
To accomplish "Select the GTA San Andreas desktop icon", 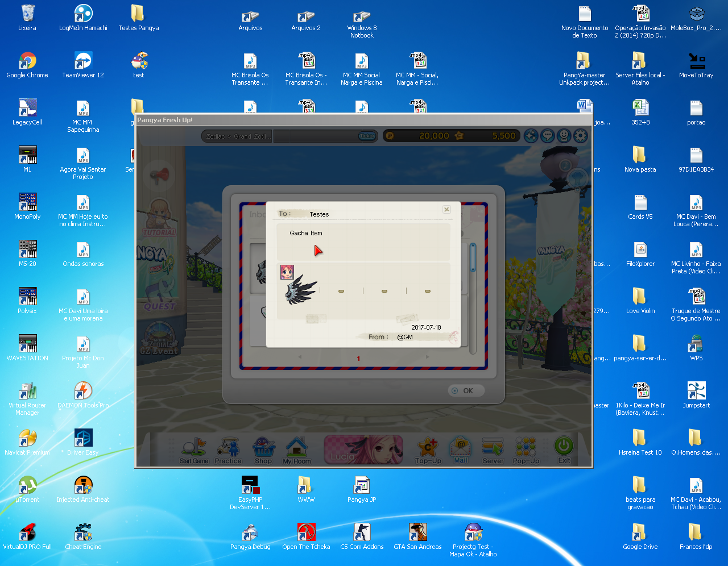I will (x=417, y=536).
